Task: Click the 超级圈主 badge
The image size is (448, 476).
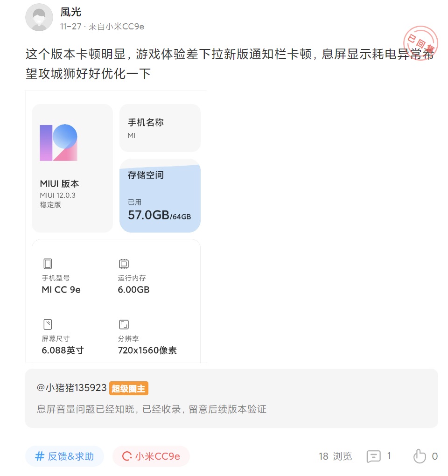Action: [129, 388]
